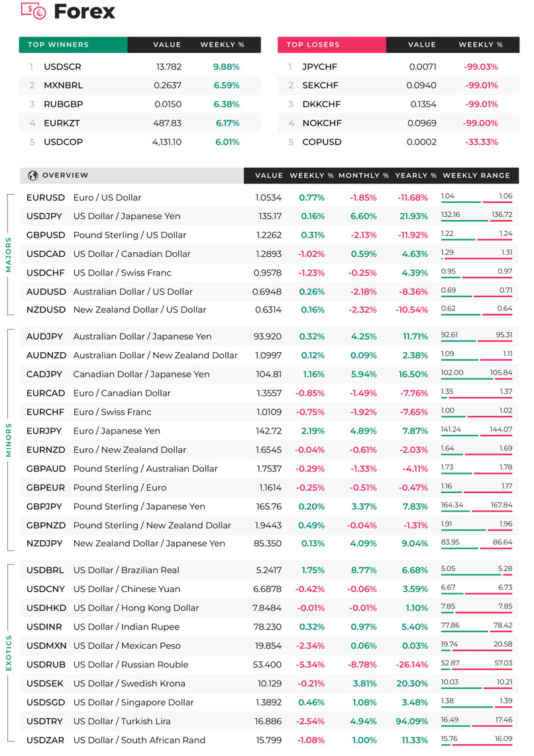
Task: Click the globe icon beside Overview
Action: (x=33, y=175)
